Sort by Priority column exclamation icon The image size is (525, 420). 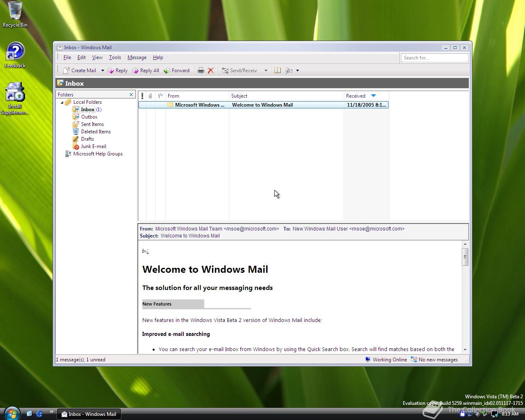pyautogui.click(x=142, y=96)
